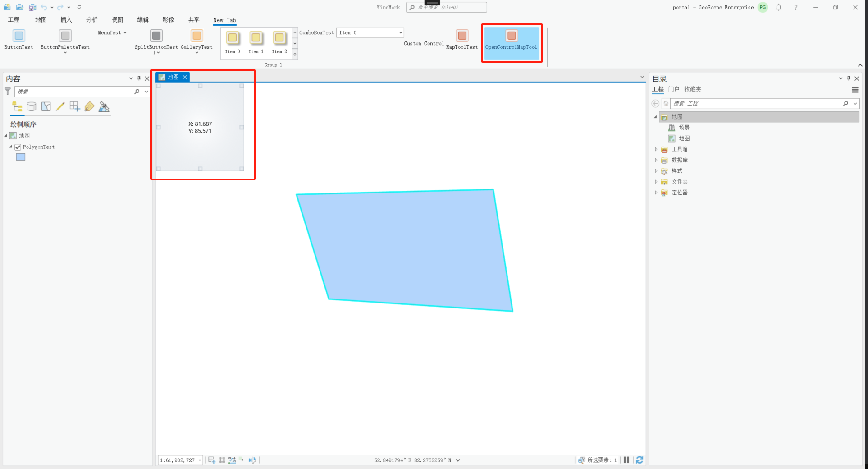Image resolution: width=868 pixels, height=469 pixels.
Task: List by drawing order icon in Contents
Action: (17, 106)
